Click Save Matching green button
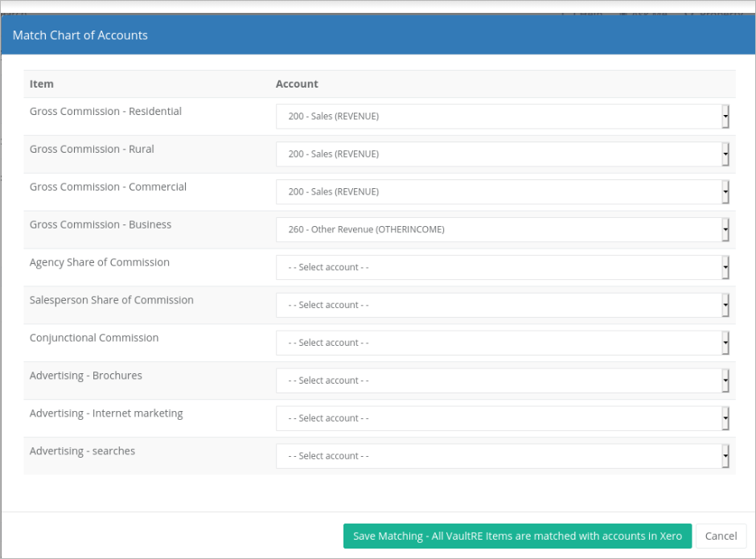 [517, 536]
